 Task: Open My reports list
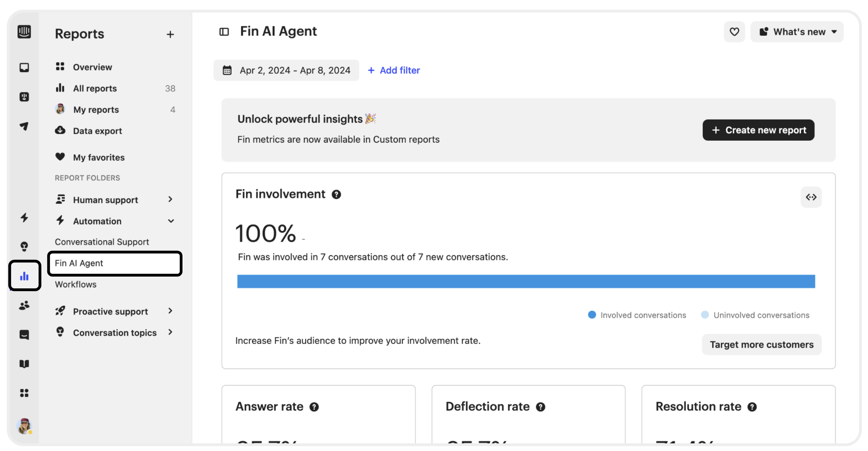115,110
